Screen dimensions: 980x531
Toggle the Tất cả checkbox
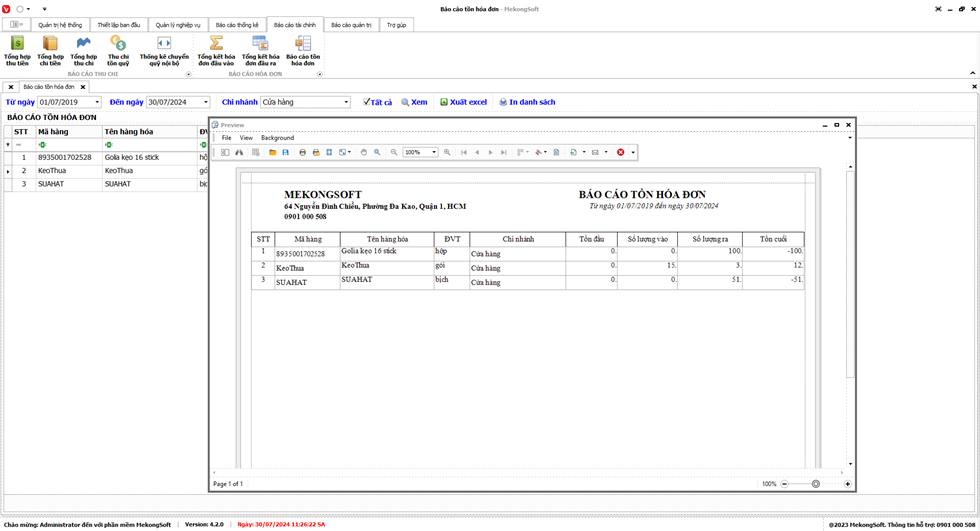point(367,102)
